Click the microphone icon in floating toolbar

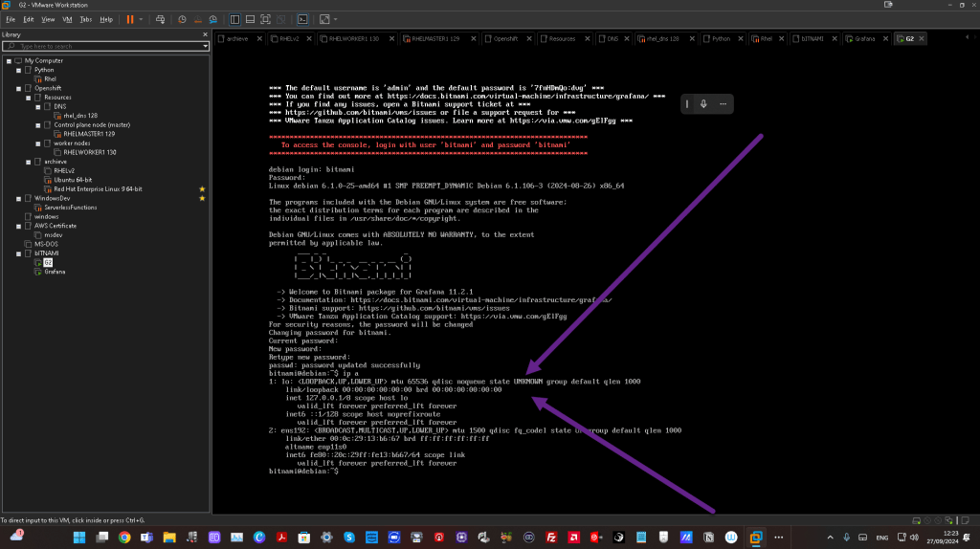(703, 104)
